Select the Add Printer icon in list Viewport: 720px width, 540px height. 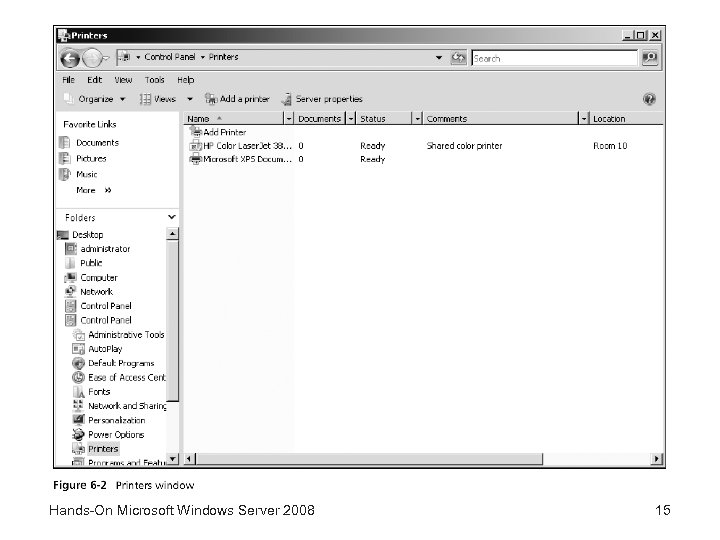point(196,132)
